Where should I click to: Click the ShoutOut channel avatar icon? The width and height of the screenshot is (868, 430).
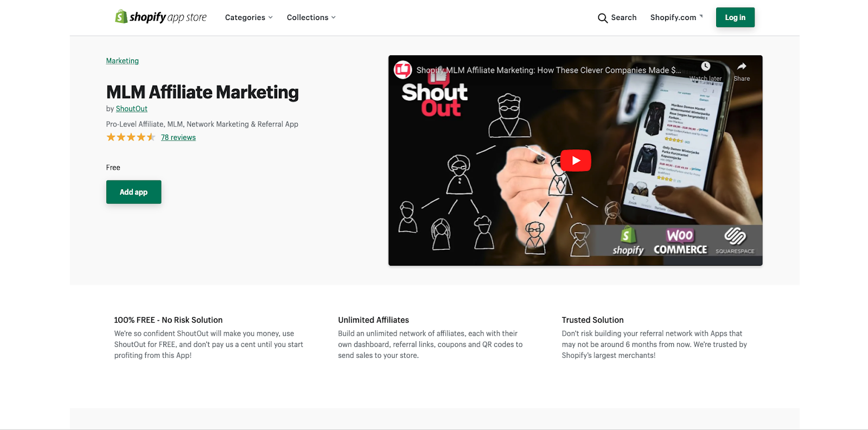tap(403, 69)
